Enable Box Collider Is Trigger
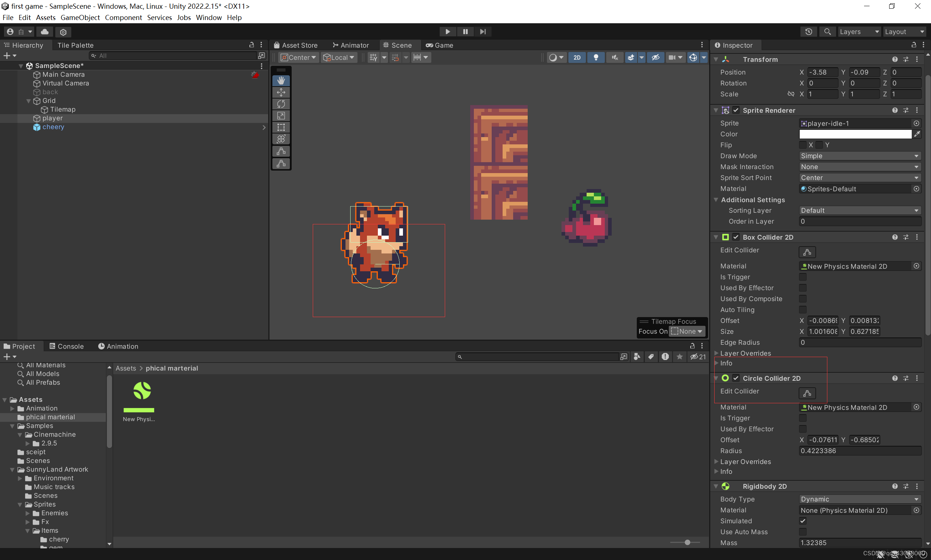Image resolution: width=931 pixels, height=560 pixels. point(803,277)
